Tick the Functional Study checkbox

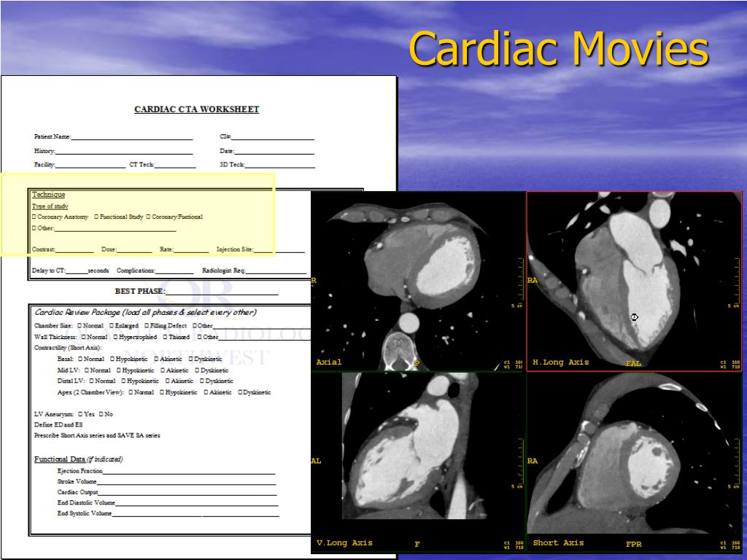click(x=96, y=217)
